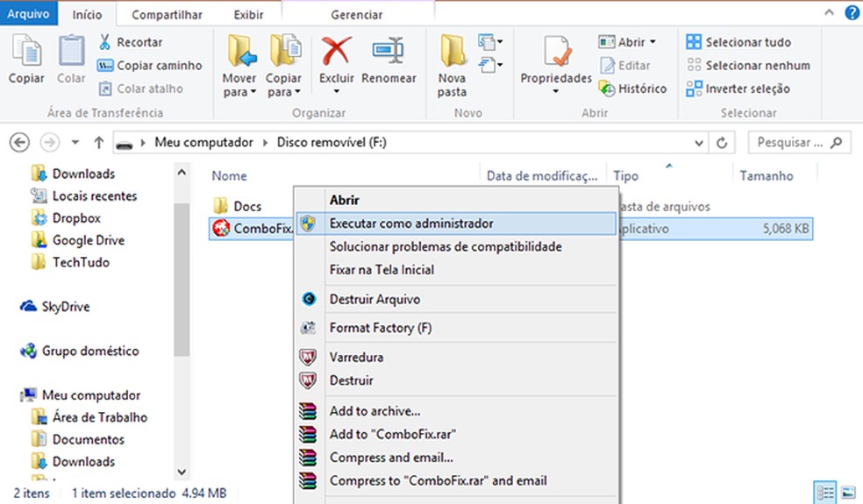This screenshot has width=863, height=504.
Task: Select Copiar caminho in ribbon
Action: pyautogui.click(x=150, y=66)
